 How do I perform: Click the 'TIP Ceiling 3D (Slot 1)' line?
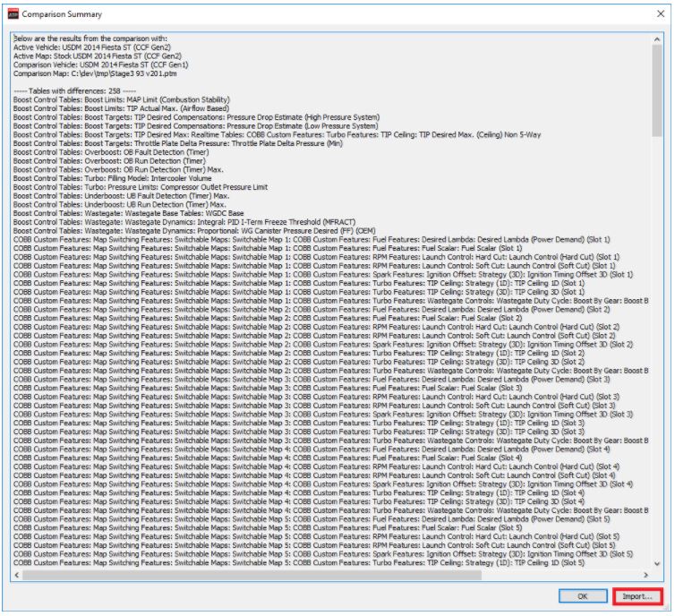[x=299, y=292]
